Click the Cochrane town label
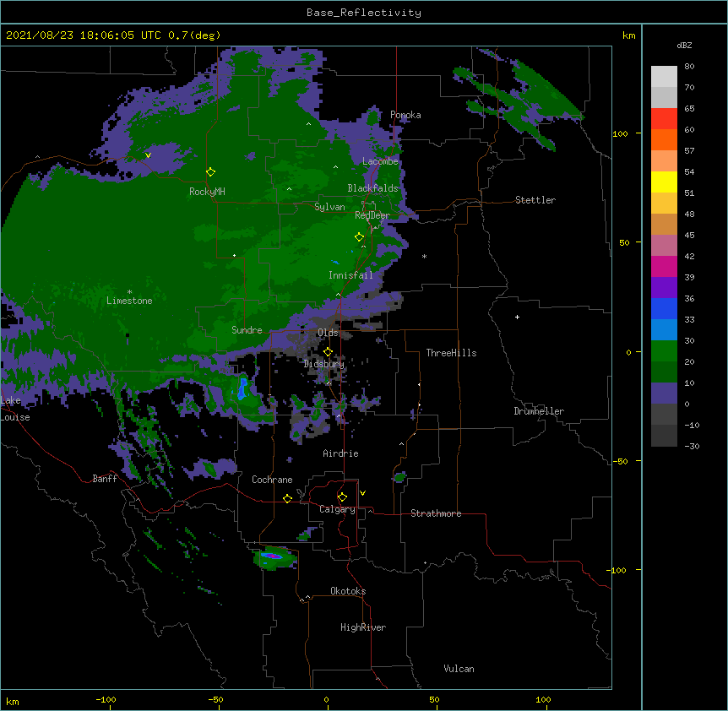Viewport: 728px width, 711px height. [x=272, y=480]
